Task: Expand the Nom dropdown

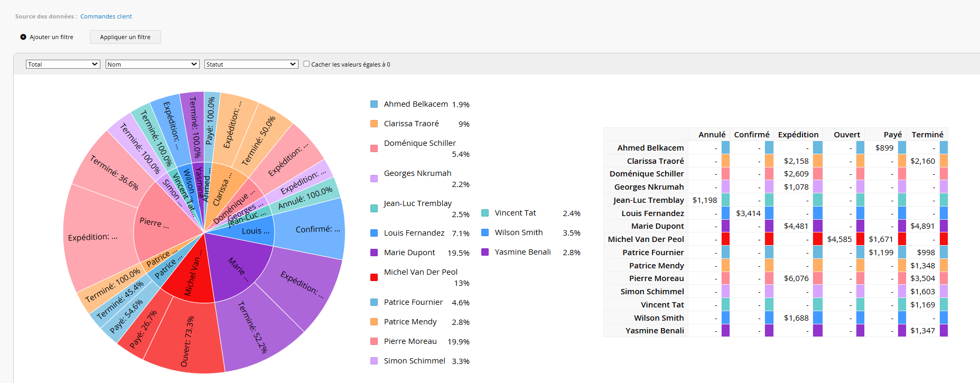Action: point(152,64)
